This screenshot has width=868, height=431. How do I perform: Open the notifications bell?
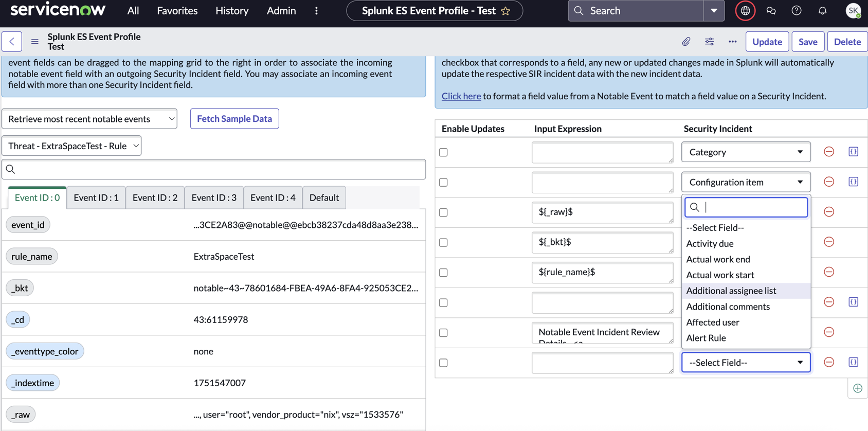click(x=822, y=11)
